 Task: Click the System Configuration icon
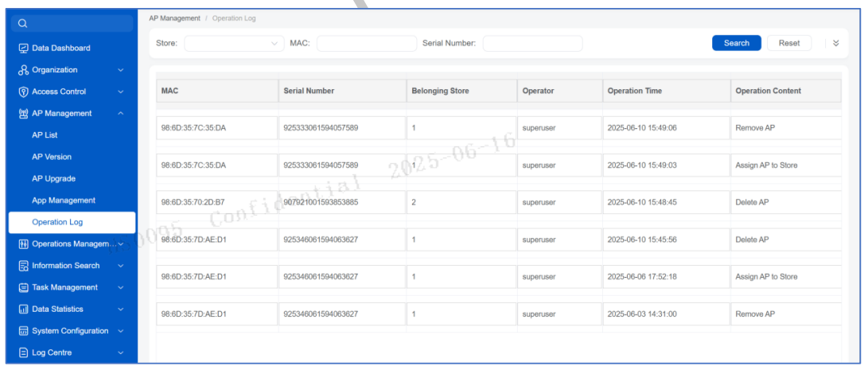23,331
